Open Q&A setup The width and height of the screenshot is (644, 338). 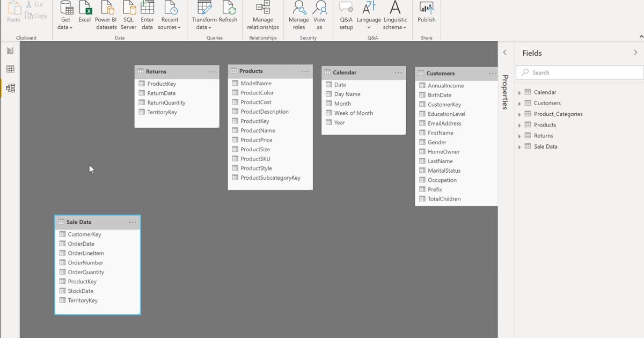346,16
